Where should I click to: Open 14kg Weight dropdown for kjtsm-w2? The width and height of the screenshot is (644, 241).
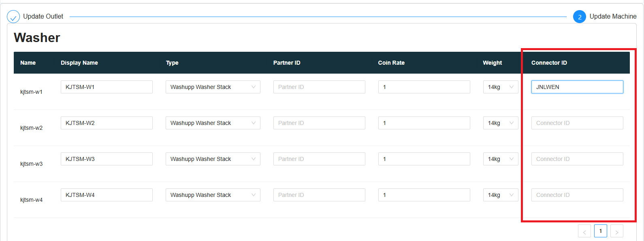(x=501, y=123)
